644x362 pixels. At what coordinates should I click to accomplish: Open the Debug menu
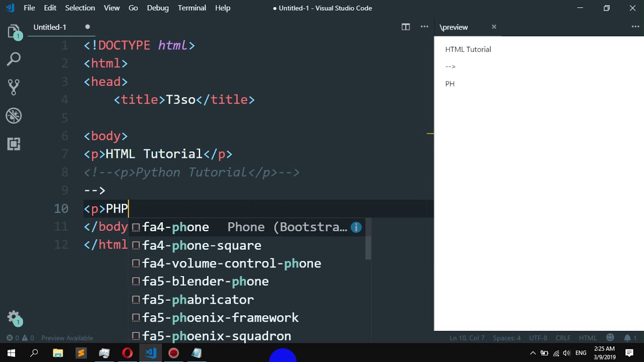[158, 8]
